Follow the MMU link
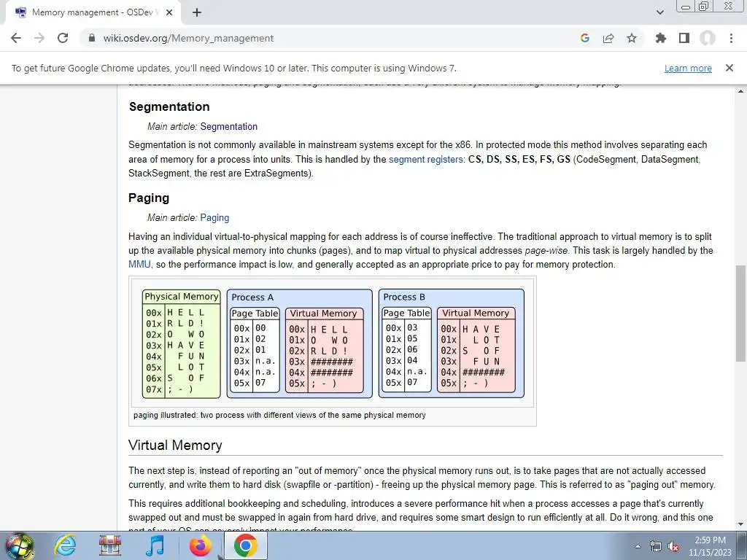Image resolution: width=747 pixels, height=560 pixels. point(139,264)
